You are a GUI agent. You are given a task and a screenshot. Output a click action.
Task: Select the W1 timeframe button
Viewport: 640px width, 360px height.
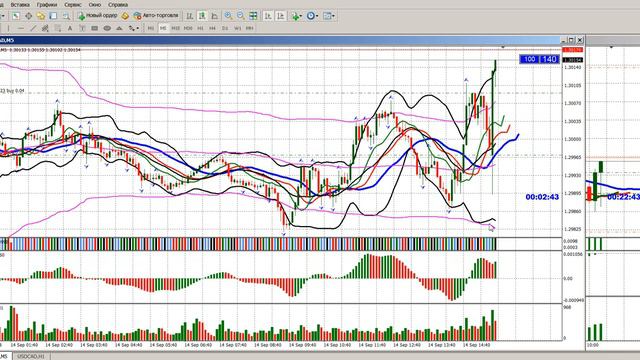pyautogui.click(x=237, y=28)
